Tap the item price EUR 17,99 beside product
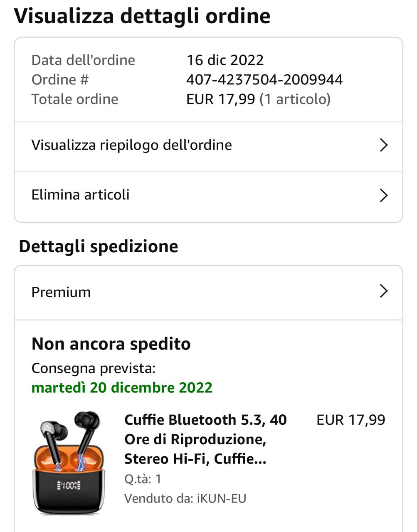The image size is (417, 532). click(x=351, y=420)
